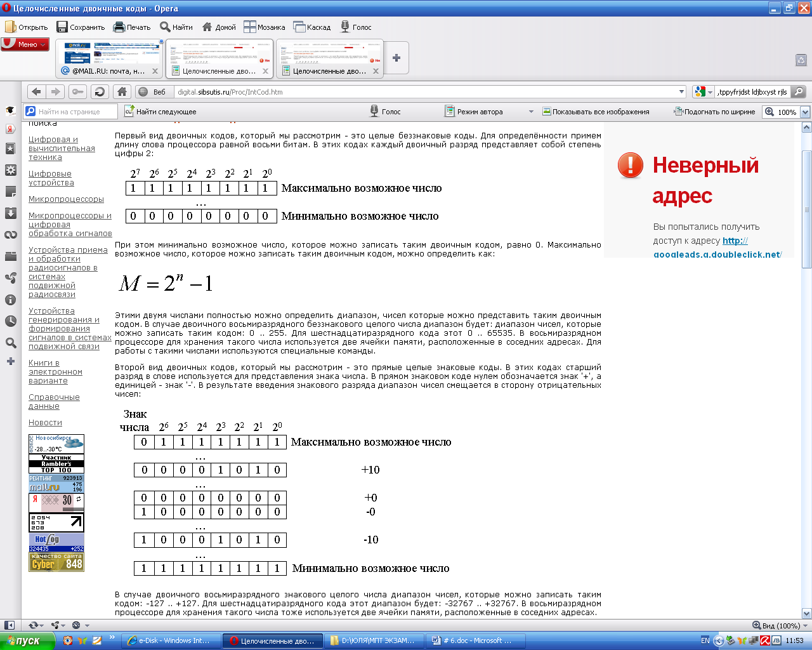Toggle Режим автора author mode
The height and width of the screenshot is (650, 812).
point(475,111)
